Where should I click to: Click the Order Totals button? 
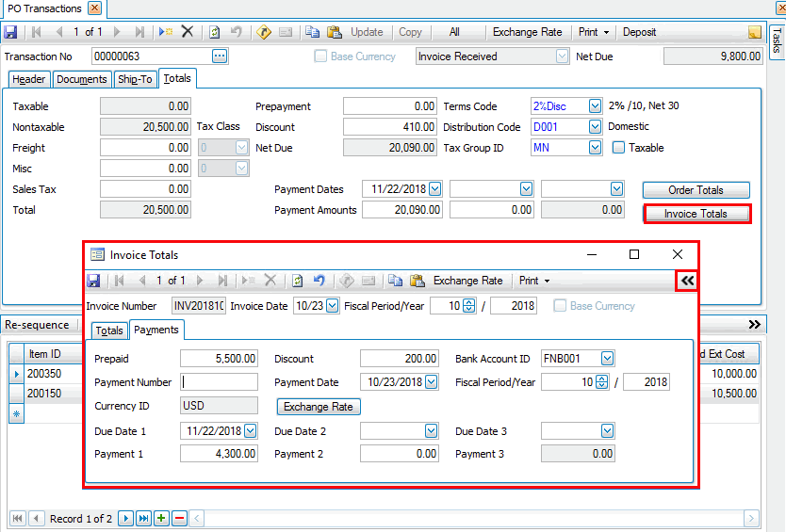(x=696, y=190)
